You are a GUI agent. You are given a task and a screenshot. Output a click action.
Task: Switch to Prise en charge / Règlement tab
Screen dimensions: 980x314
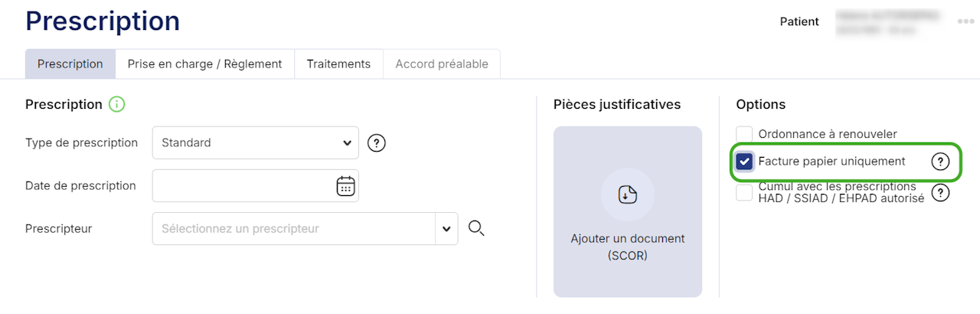[x=204, y=64]
